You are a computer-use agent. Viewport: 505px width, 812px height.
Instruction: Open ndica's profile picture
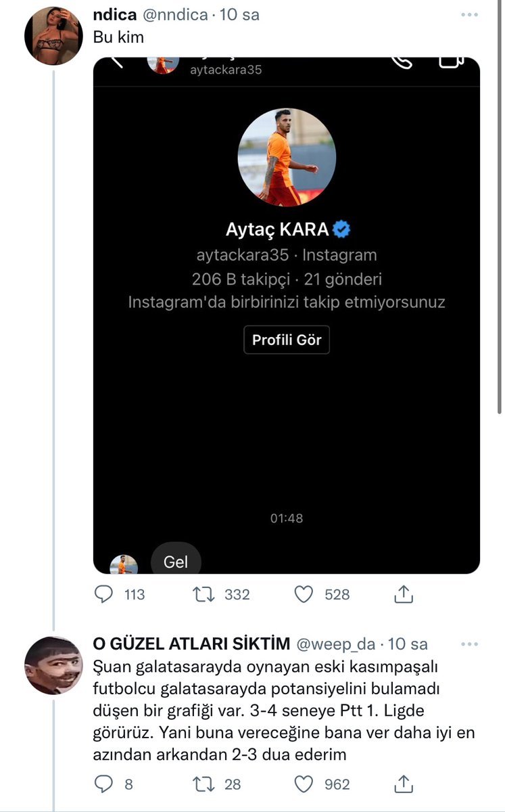click(53, 36)
